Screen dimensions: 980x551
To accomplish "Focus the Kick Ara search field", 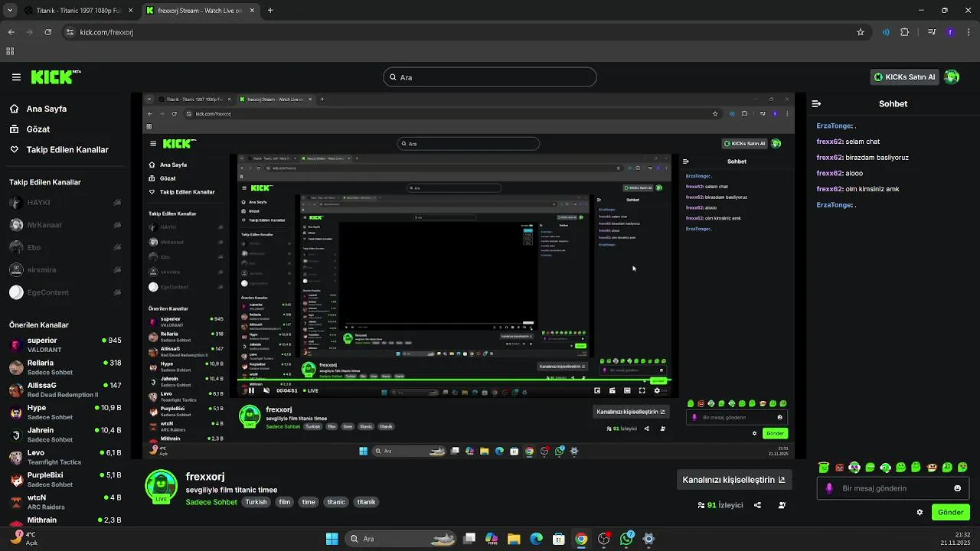I will click(489, 77).
